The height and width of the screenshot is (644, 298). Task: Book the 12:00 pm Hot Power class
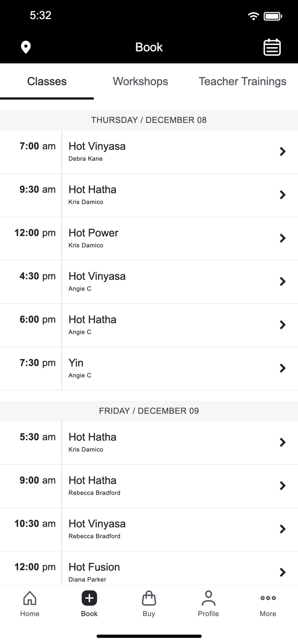pyautogui.click(x=149, y=238)
